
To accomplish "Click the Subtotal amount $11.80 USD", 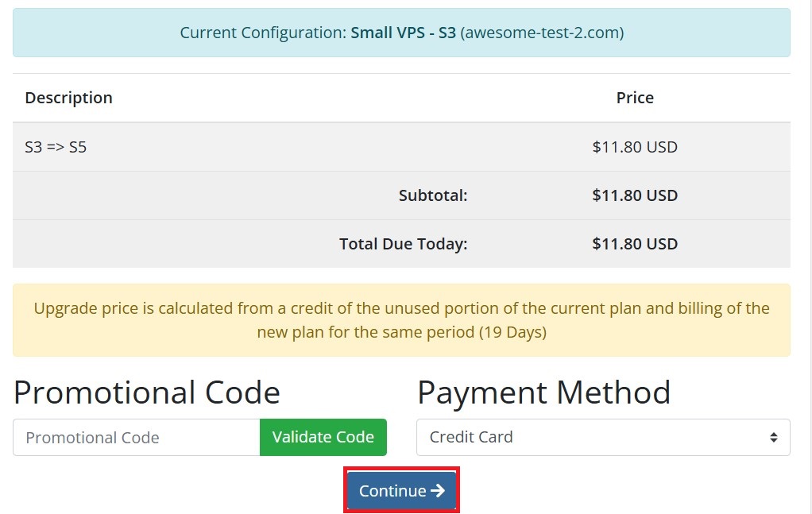I will coord(635,195).
